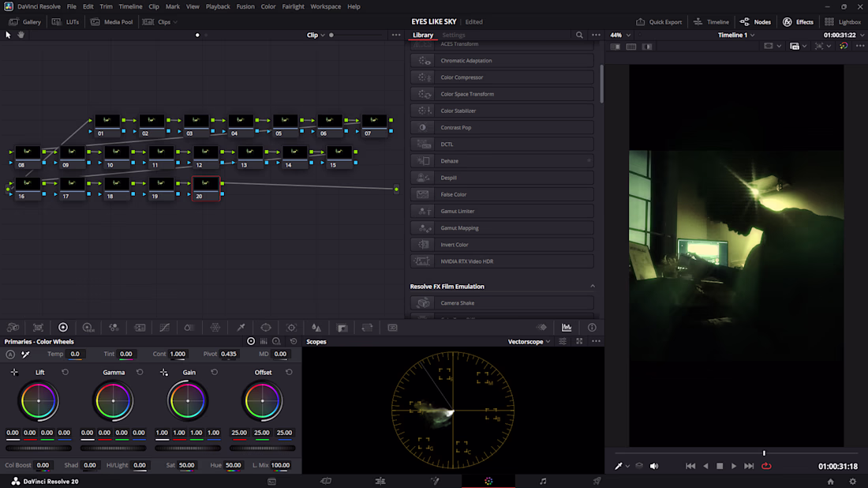This screenshot has width=868, height=488.
Task: Mute the viewer audio
Action: (653, 466)
